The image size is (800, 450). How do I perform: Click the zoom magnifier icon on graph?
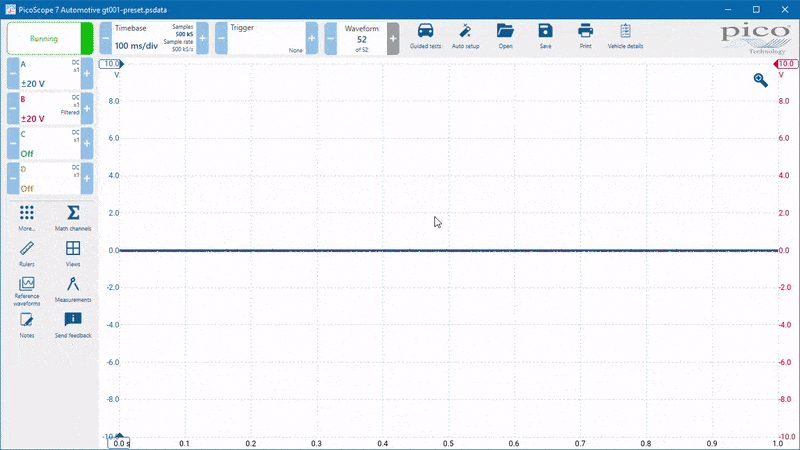(x=760, y=80)
